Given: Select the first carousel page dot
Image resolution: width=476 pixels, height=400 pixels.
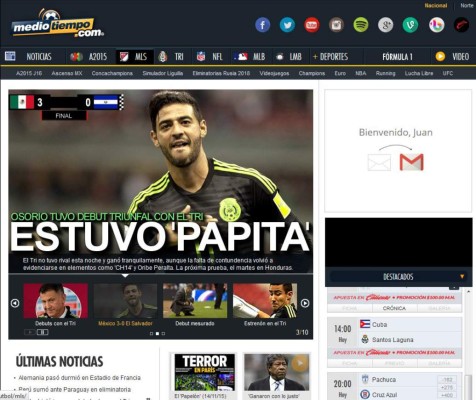Looking at the screenshot, I should coord(151,333).
